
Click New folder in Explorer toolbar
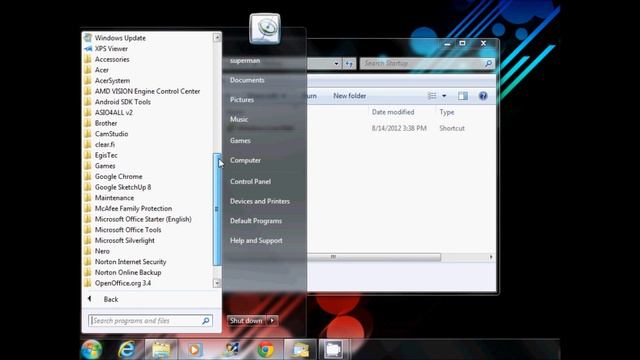(x=349, y=96)
